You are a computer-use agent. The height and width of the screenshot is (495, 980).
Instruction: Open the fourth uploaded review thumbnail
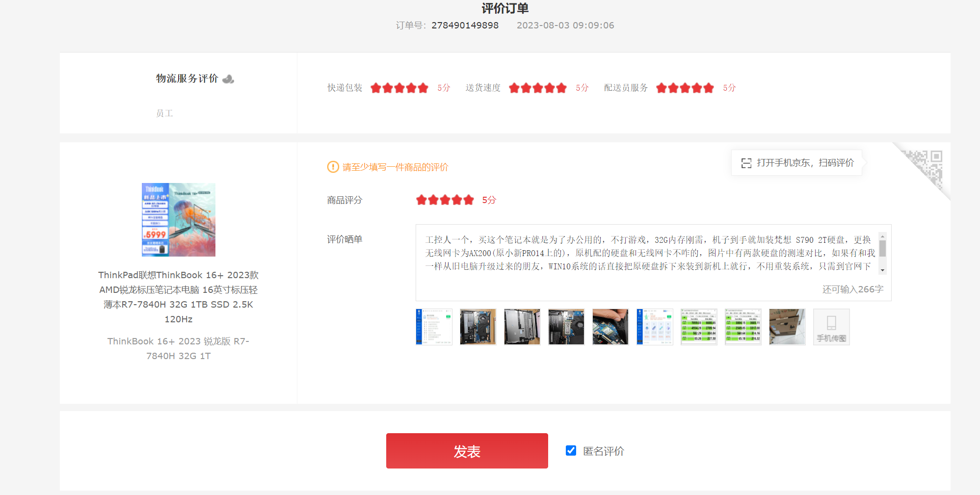[566, 327]
